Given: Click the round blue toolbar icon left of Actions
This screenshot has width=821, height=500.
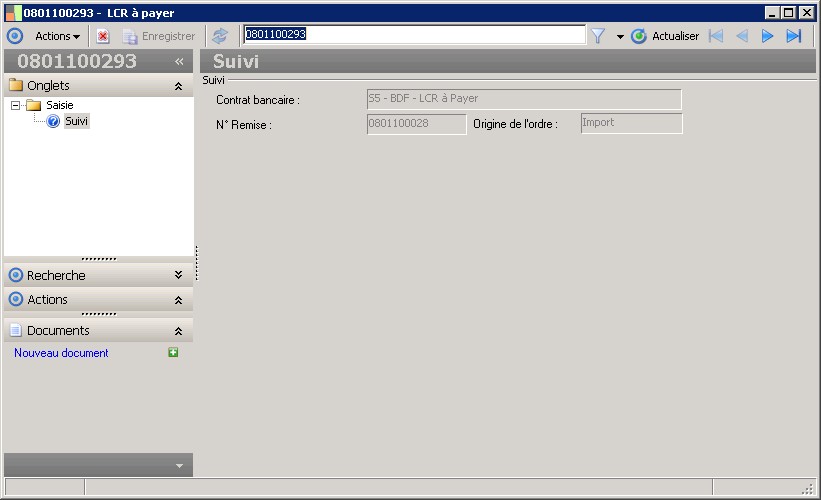Looking at the screenshot, I should tap(15, 36).
